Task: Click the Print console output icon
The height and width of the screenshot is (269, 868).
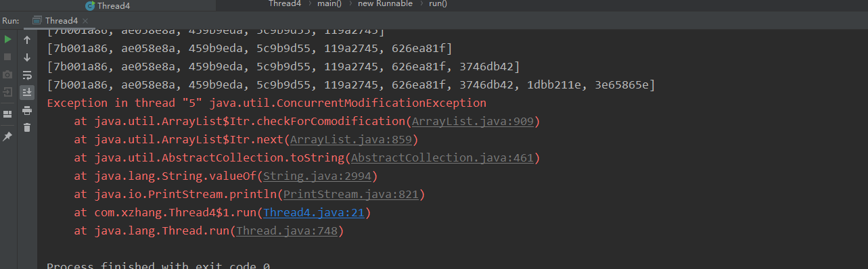Action: coord(27,109)
